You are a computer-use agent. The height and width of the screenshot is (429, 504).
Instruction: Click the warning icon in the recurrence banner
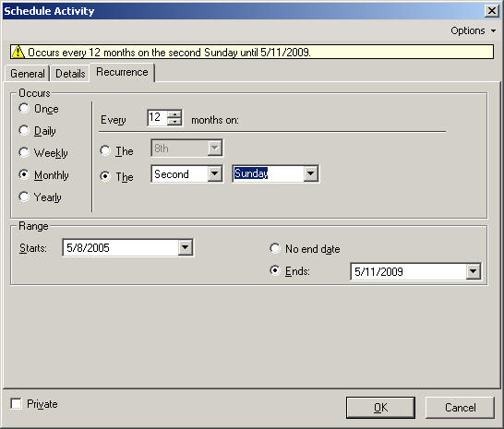18,52
